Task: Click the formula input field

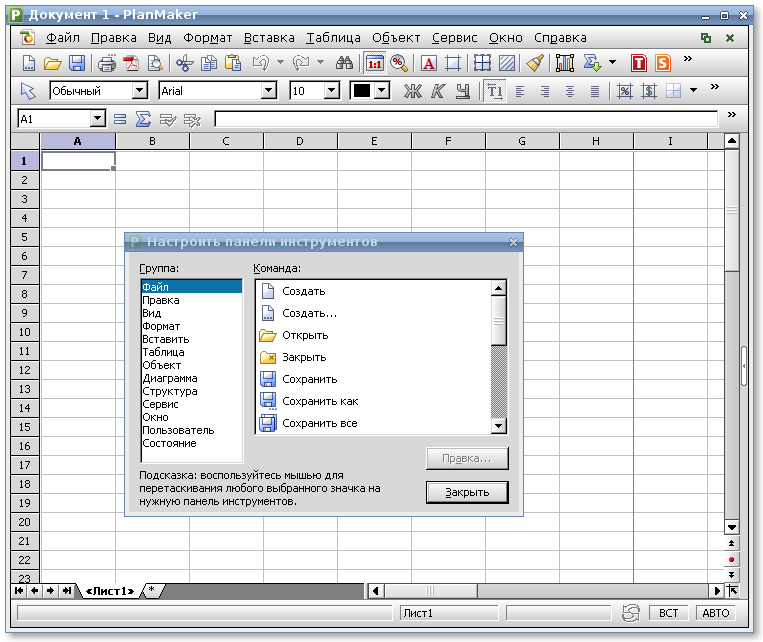Action: pos(466,119)
